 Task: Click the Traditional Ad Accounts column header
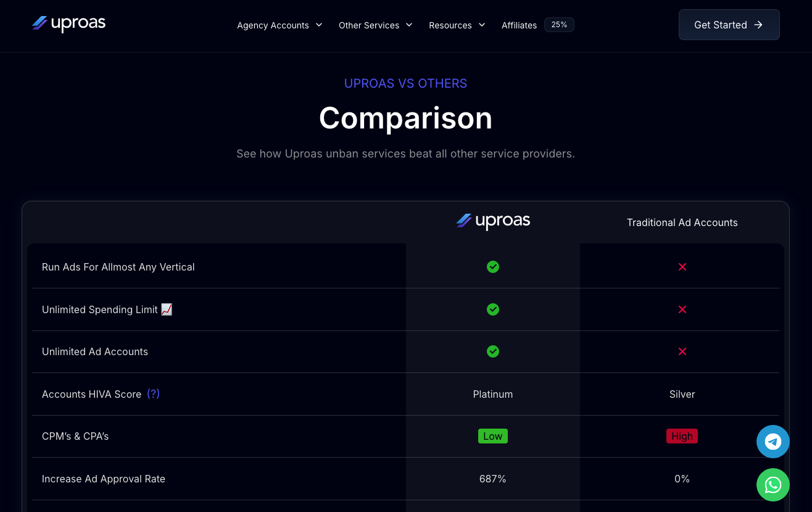click(x=682, y=222)
